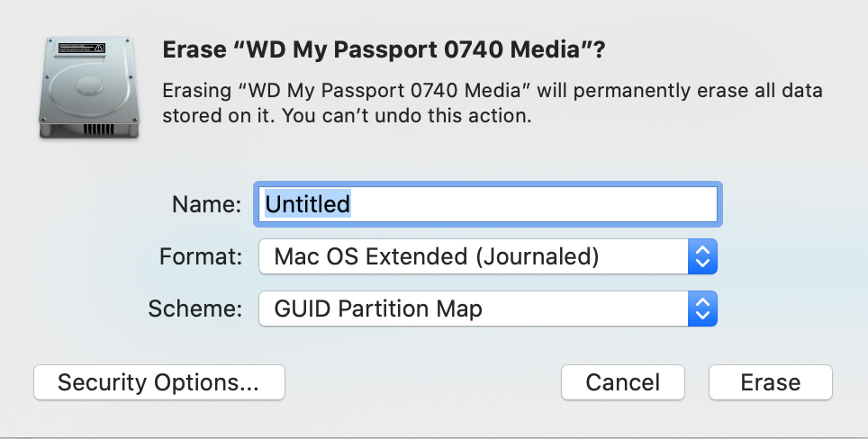Click the highlighted Untitled text
This screenshot has height=439, width=868.
point(307,204)
